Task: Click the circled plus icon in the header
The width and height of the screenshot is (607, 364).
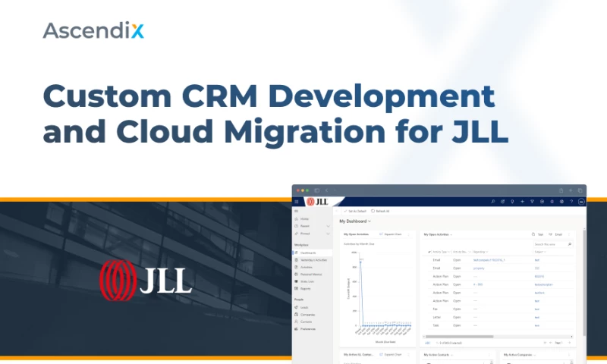Action: coord(542,202)
